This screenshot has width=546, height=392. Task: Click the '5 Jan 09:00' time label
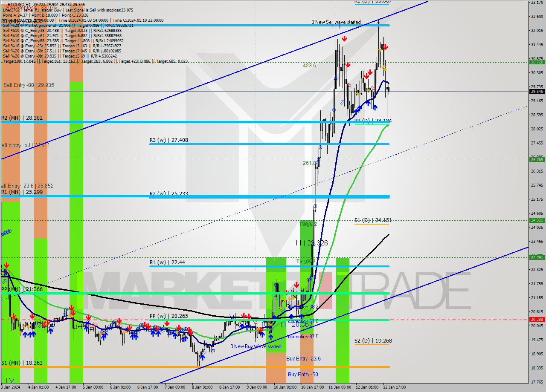coord(93,387)
